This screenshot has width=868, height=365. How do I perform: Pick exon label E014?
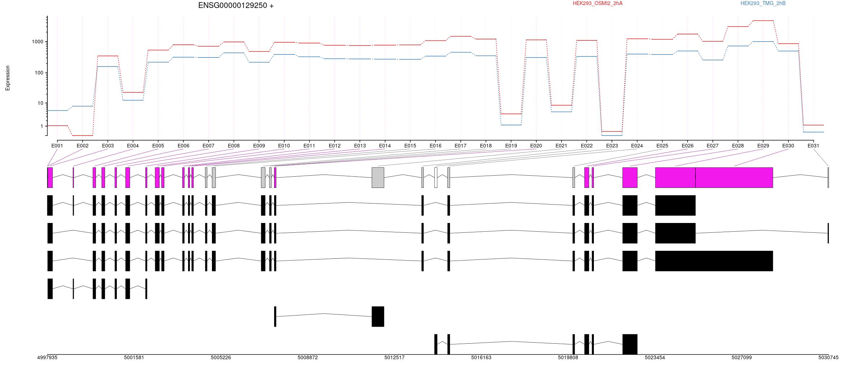pos(385,146)
